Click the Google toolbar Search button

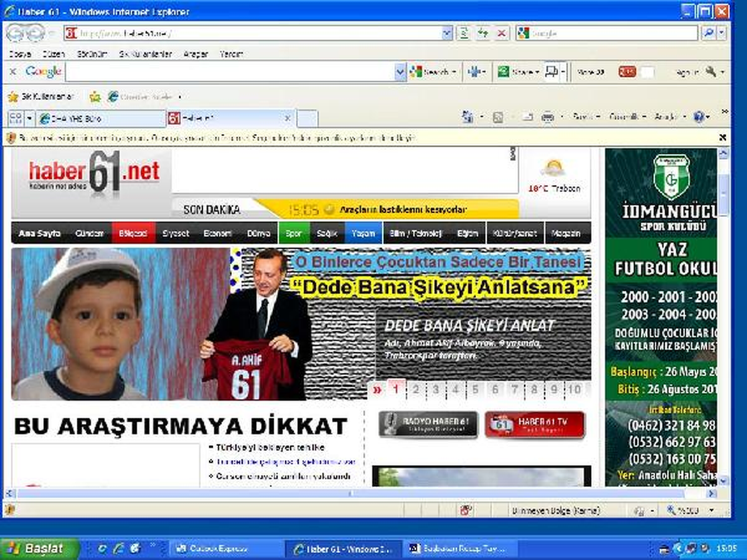[433, 72]
